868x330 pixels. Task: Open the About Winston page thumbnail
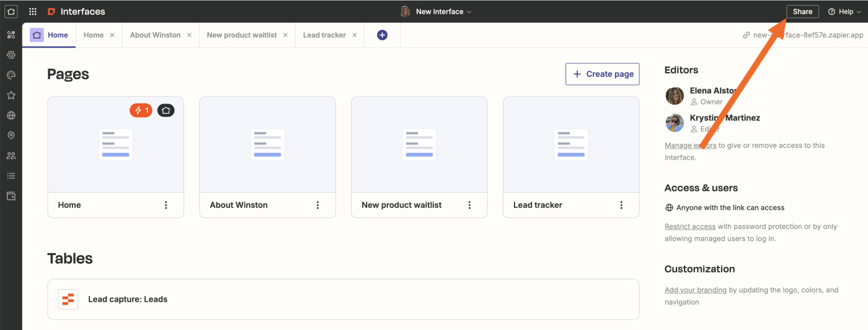click(x=267, y=144)
